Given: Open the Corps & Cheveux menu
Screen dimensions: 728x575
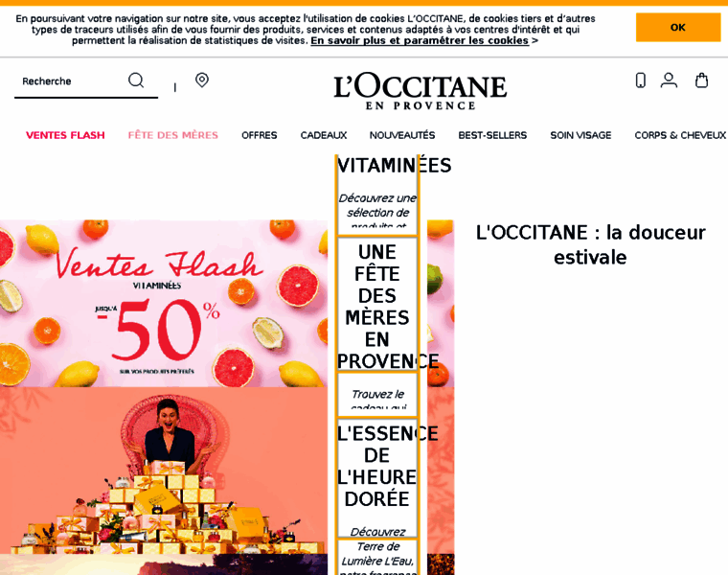Looking at the screenshot, I should click(680, 135).
